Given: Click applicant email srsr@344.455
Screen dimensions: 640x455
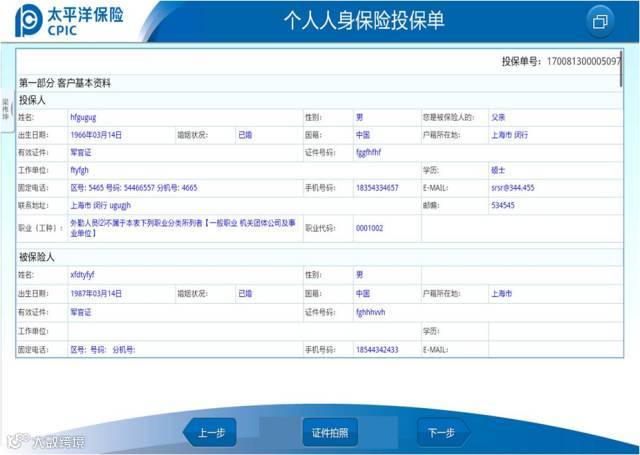Looking at the screenshot, I should (513, 188).
